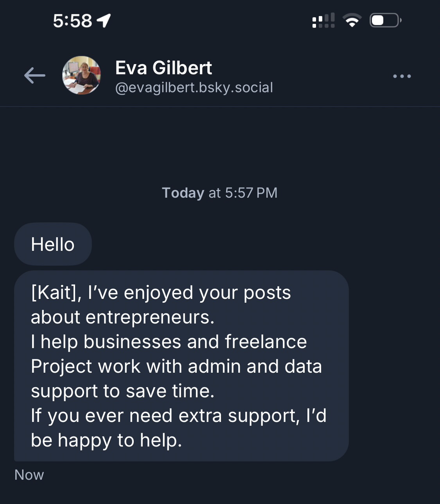Tap the "I help businesses and freelance" line
The width and height of the screenshot is (440, 504).
[169, 342]
